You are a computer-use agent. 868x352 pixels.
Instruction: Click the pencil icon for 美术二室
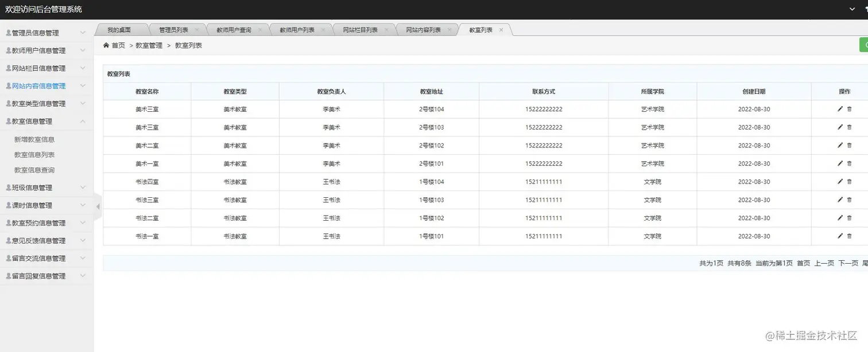pos(840,146)
